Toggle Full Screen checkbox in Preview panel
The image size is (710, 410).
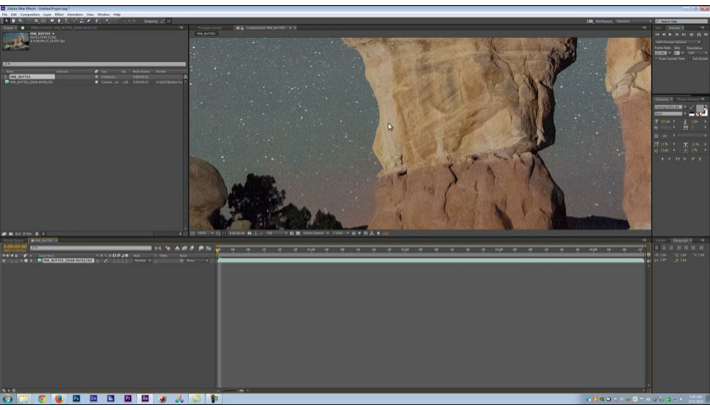tap(691, 58)
